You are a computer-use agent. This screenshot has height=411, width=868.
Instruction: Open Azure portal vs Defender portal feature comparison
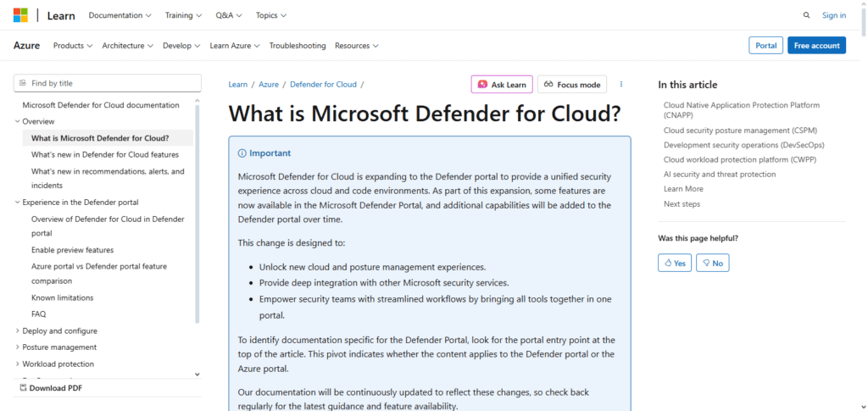click(99, 273)
